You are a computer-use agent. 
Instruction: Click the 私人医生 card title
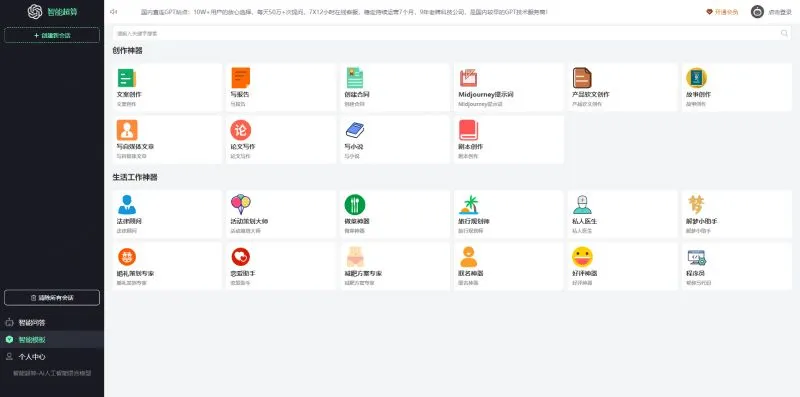(585, 221)
